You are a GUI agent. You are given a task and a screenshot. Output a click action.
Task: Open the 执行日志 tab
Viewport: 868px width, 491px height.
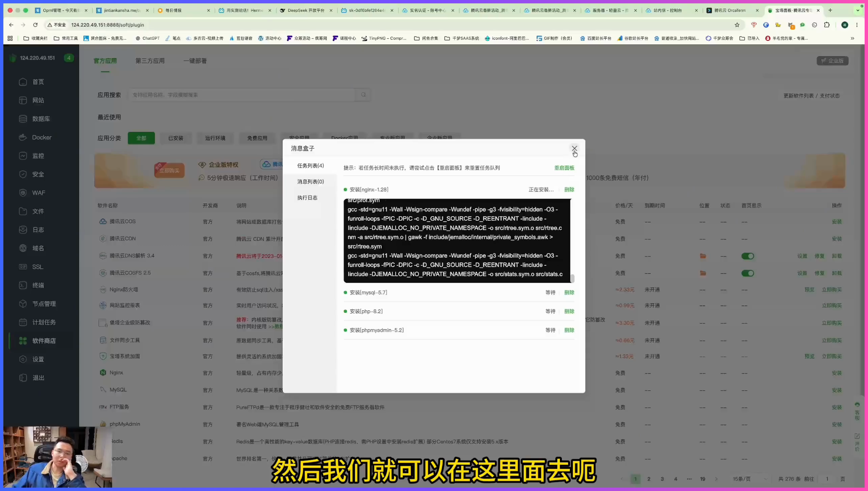tap(307, 198)
